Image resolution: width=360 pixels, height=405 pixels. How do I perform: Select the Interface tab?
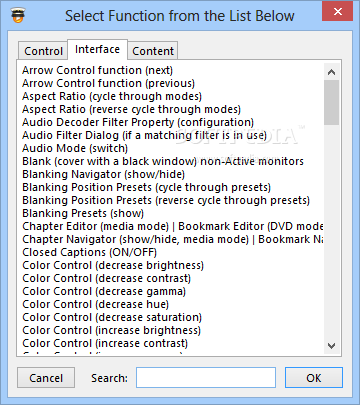97,49
